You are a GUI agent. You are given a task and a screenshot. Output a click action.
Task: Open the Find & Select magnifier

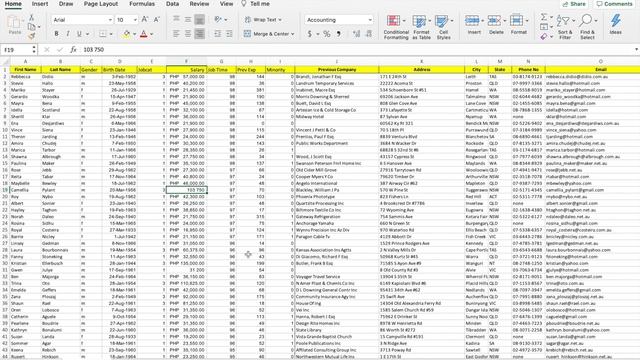[587, 27]
